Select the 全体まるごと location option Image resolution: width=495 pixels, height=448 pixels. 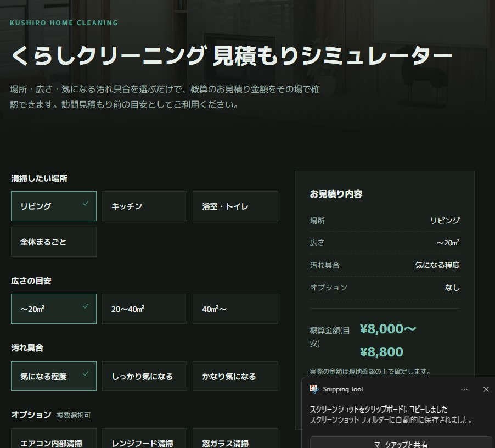(54, 242)
